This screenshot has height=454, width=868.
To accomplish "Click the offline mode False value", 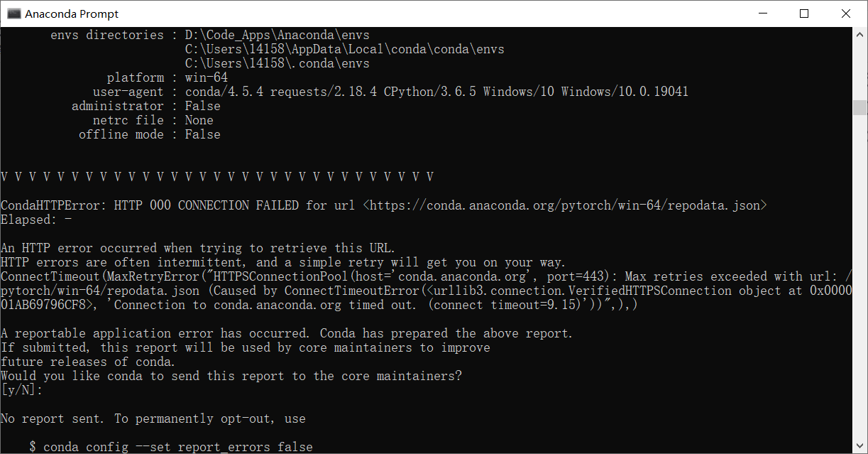I will pyautogui.click(x=202, y=134).
